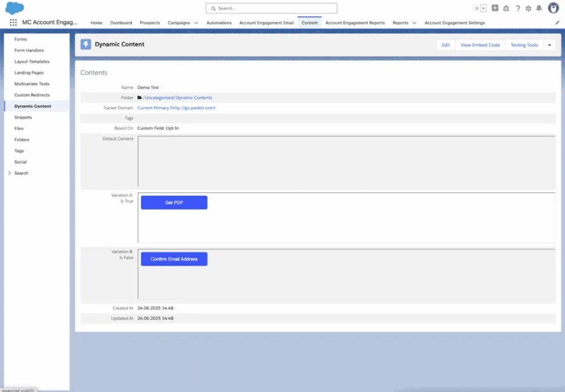Expand the Campaigns tab dropdown chevron
Screen dimensions: 565x392
click(196, 23)
